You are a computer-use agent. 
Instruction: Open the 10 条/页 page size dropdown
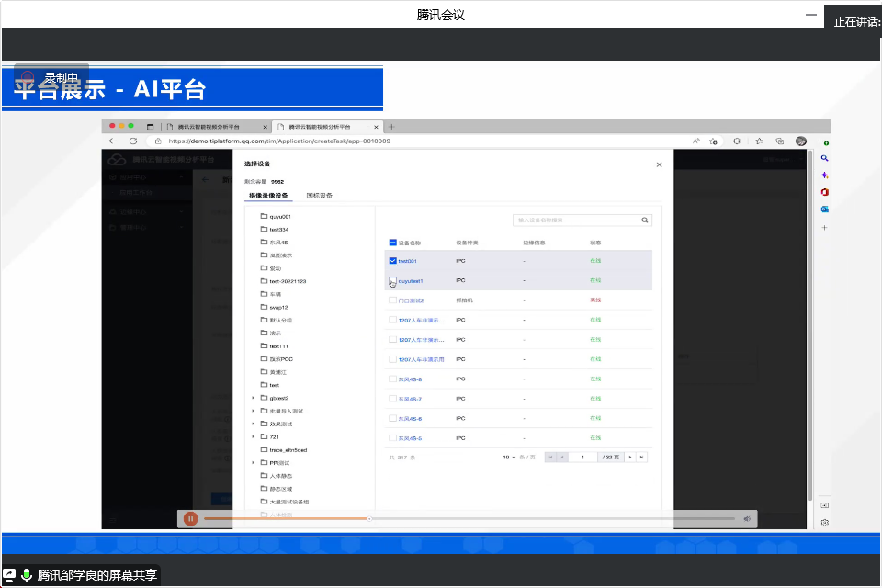tap(509, 457)
